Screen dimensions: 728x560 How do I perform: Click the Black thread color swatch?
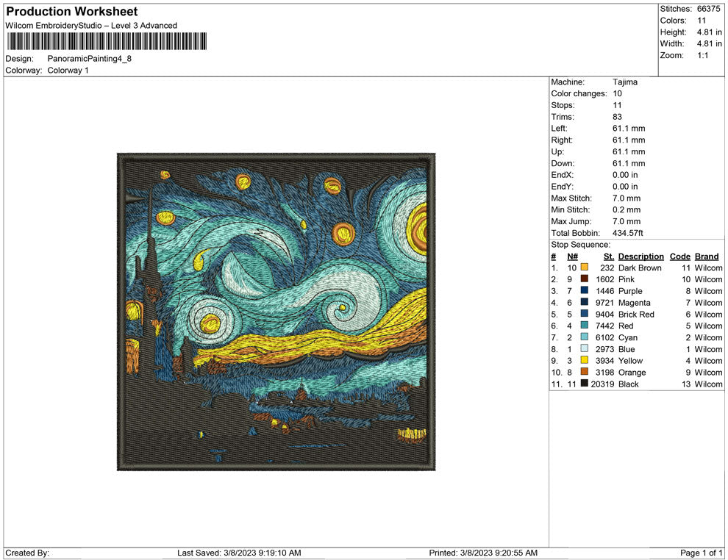click(585, 383)
